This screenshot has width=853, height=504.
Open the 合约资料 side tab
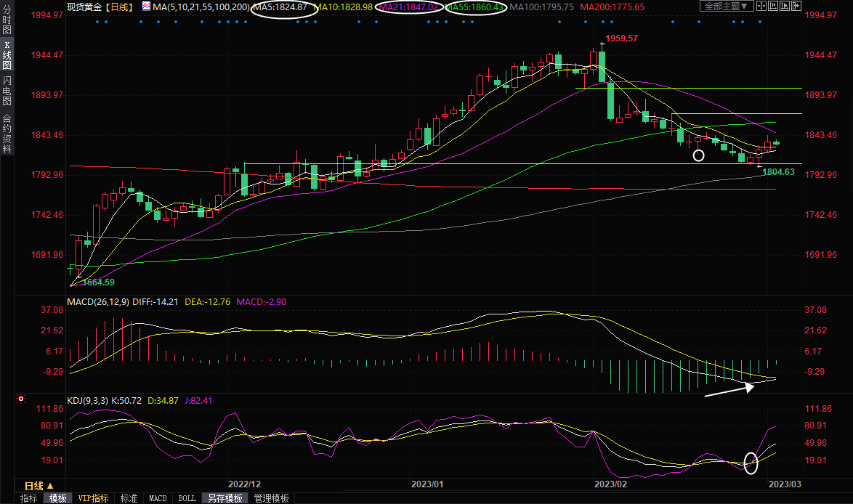click(x=7, y=133)
